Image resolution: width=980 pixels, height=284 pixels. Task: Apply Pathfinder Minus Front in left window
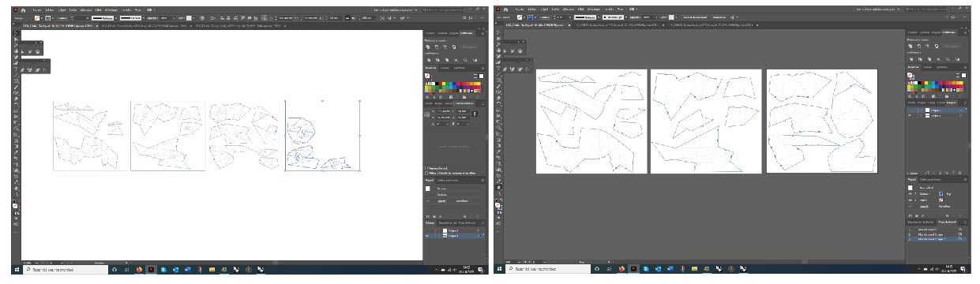click(x=437, y=47)
